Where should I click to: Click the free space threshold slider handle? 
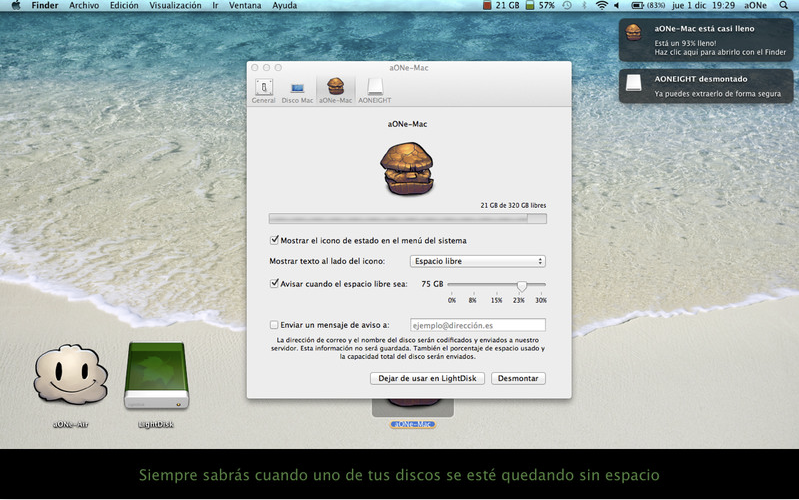click(x=521, y=286)
